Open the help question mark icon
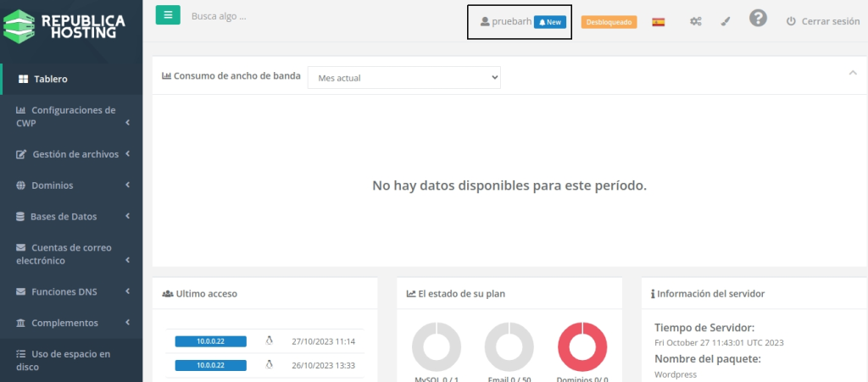Viewport: 868px width, 382px height. tap(758, 19)
